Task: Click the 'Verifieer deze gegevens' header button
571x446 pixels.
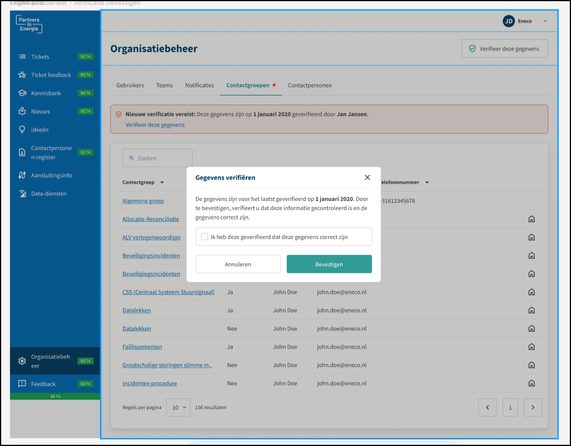Action: [505, 48]
